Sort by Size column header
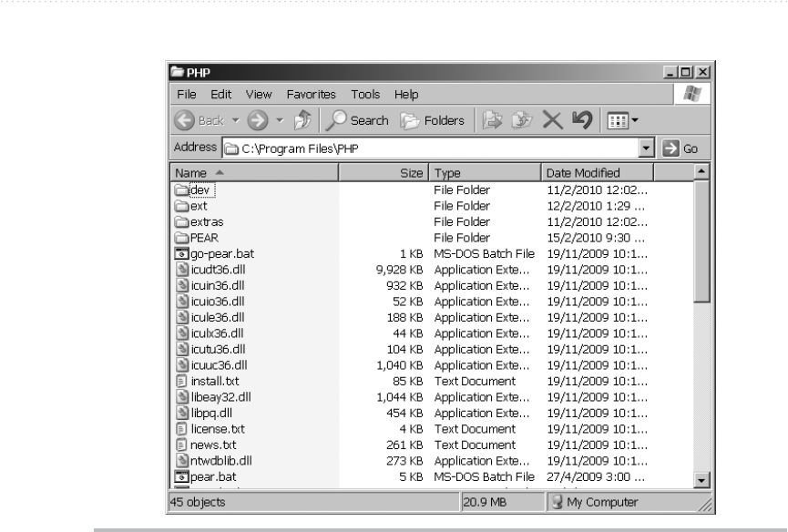This screenshot has width=788, height=532. 384,173
